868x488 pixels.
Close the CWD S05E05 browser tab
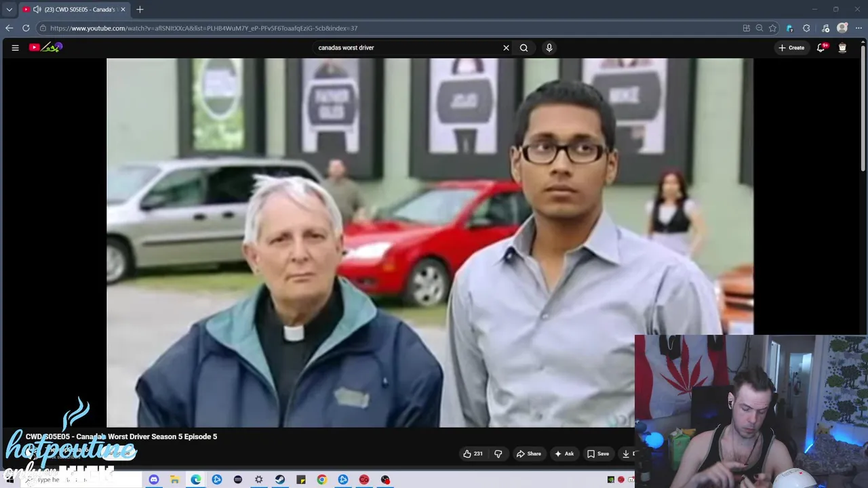[x=123, y=9]
